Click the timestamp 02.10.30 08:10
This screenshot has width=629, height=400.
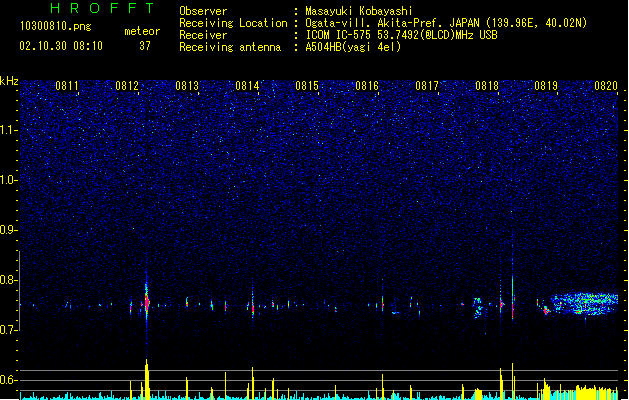click(61, 46)
